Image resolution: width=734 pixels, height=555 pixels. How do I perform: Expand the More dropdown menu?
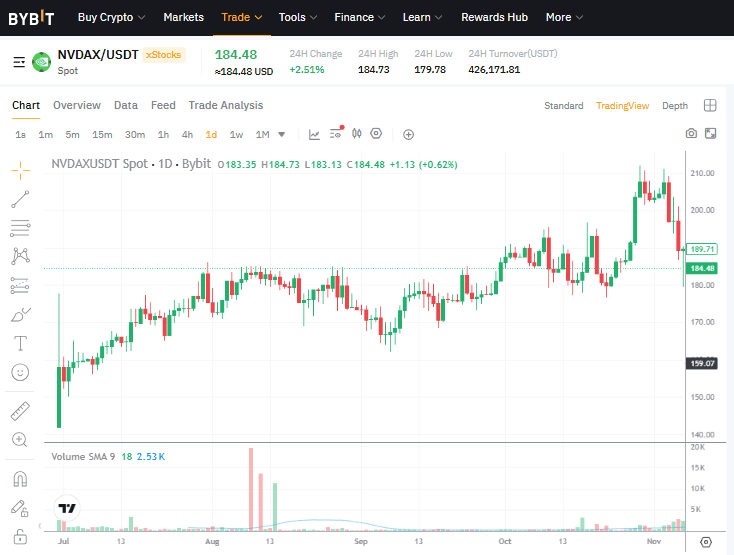tap(564, 17)
